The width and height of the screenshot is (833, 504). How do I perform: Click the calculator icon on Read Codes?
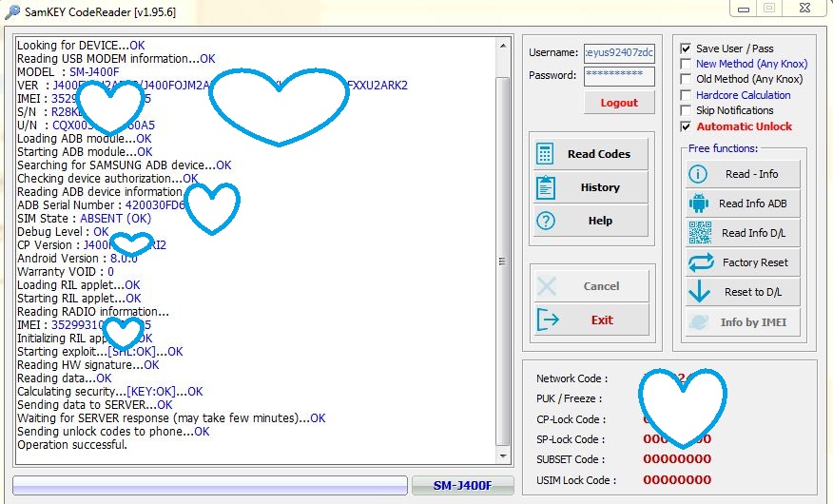coord(545,153)
